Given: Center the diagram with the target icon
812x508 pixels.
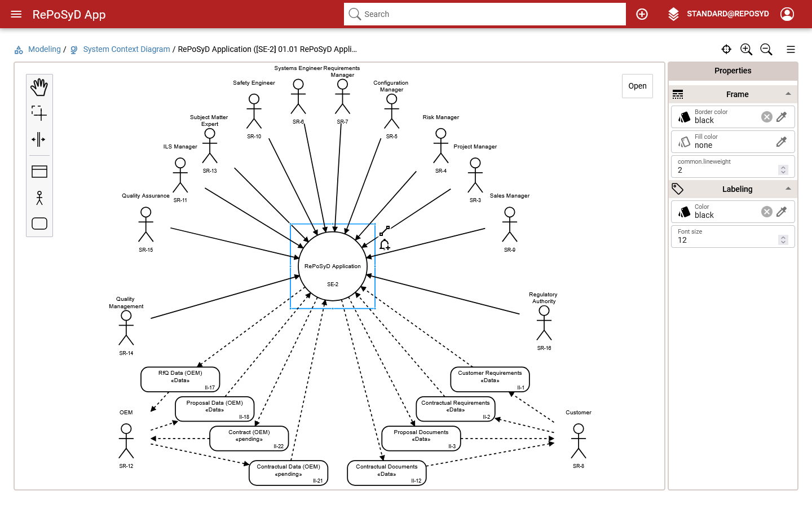Looking at the screenshot, I should point(726,50).
